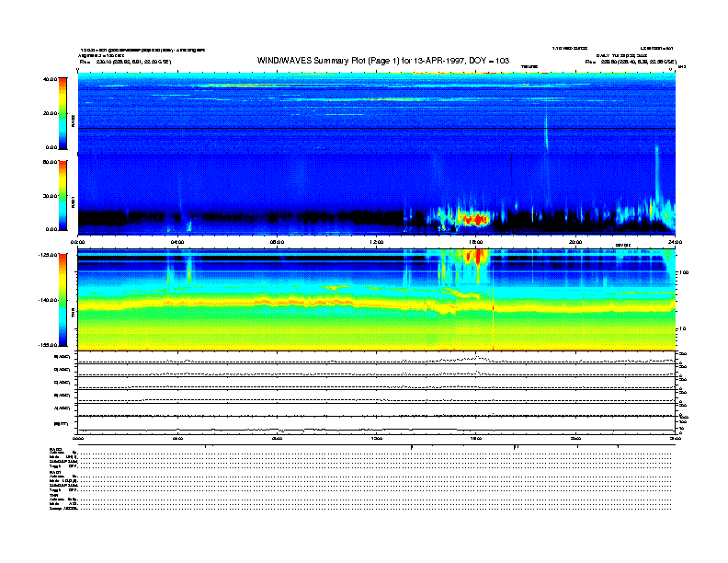The height and width of the screenshot is (563, 728).
Task: Click the black horizontal line across the RAD2 spectrogram
Action: tap(377, 128)
